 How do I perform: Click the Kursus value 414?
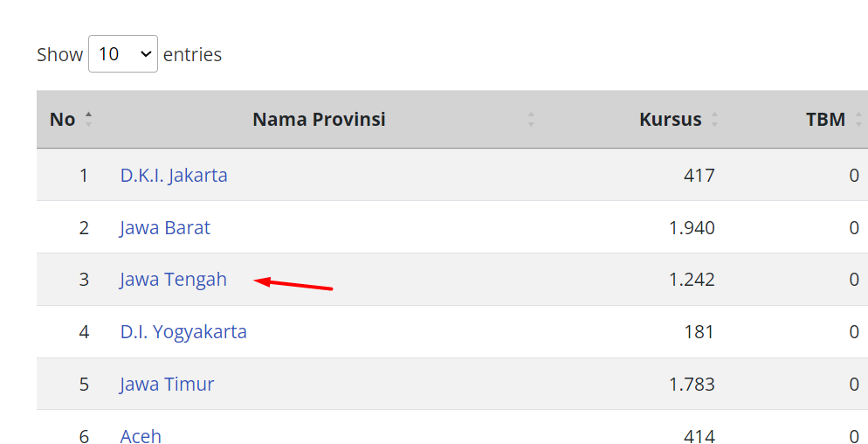coord(699,435)
